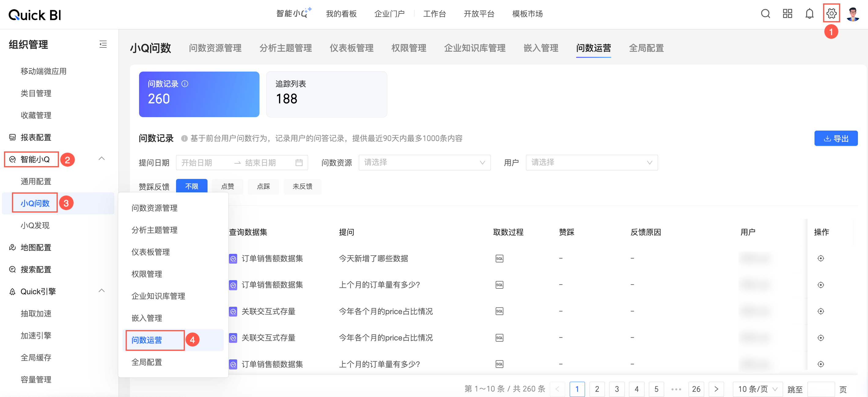
Task: Click the 导出 export button
Action: pyautogui.click(x=836, y=138)
